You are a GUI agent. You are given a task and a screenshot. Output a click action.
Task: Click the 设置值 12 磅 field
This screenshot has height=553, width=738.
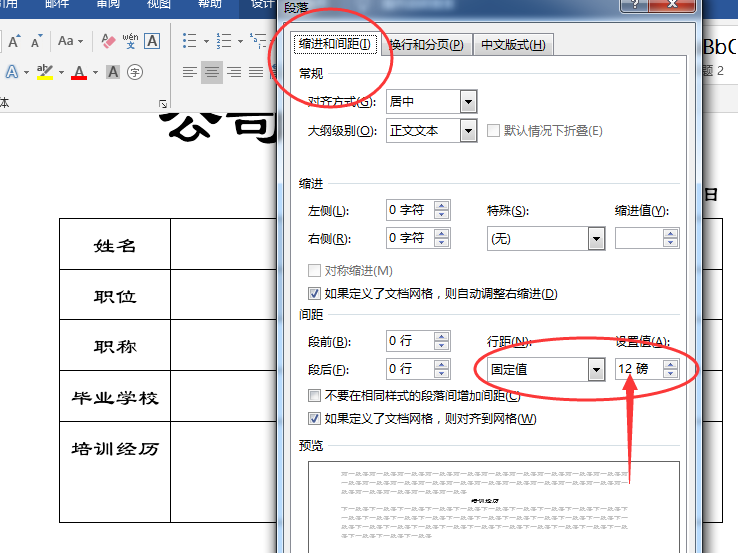click(639, 369)
